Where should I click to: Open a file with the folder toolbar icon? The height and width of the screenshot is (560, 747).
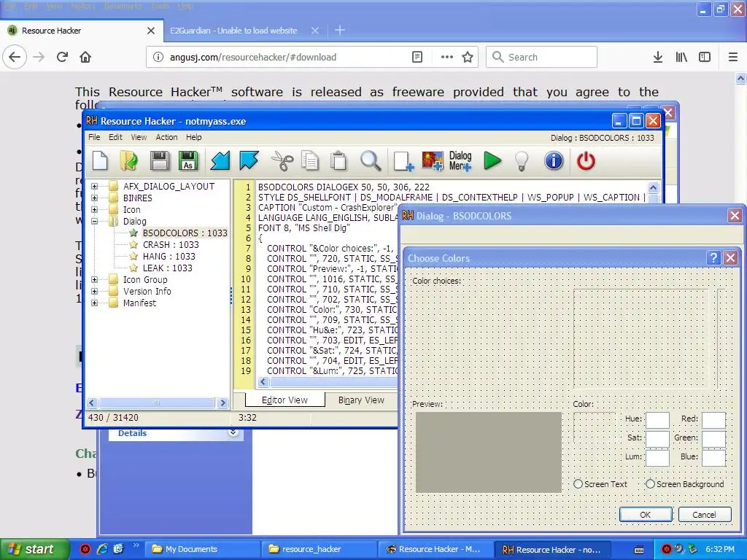pos(128,161)
